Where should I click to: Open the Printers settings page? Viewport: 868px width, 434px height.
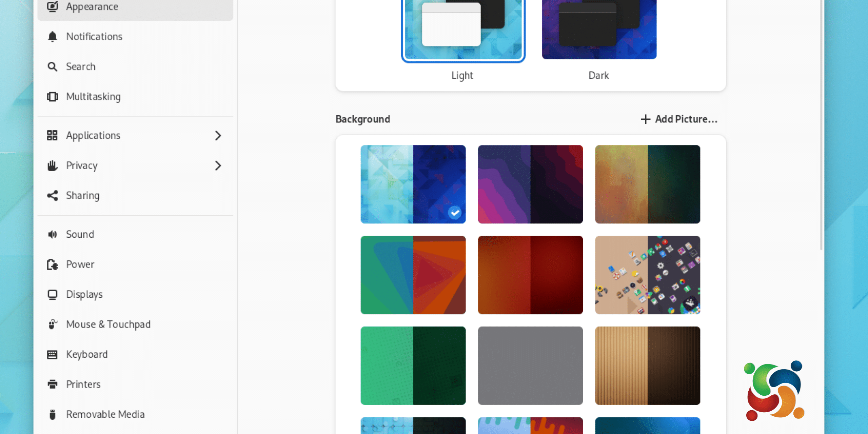pos(135,384)
